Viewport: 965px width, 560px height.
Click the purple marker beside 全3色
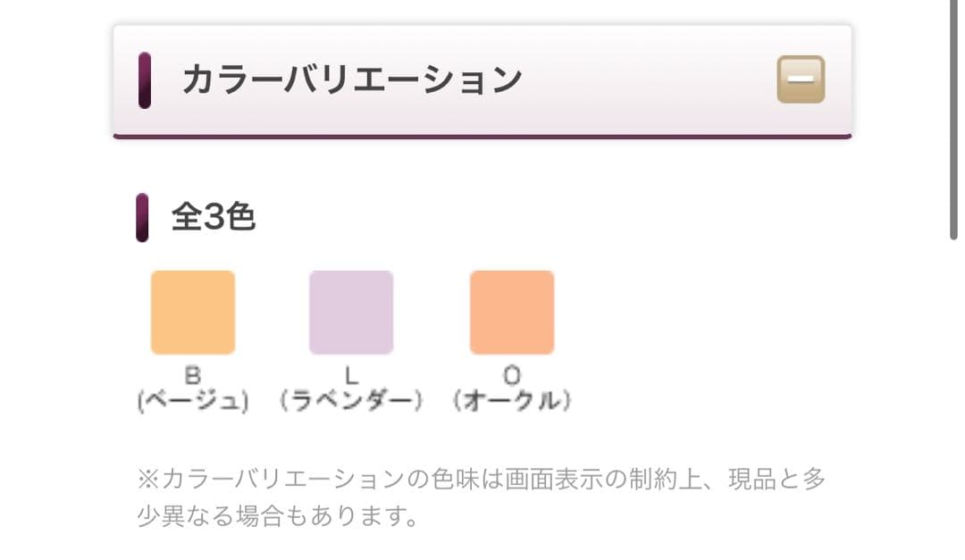(x=141, y=215)
